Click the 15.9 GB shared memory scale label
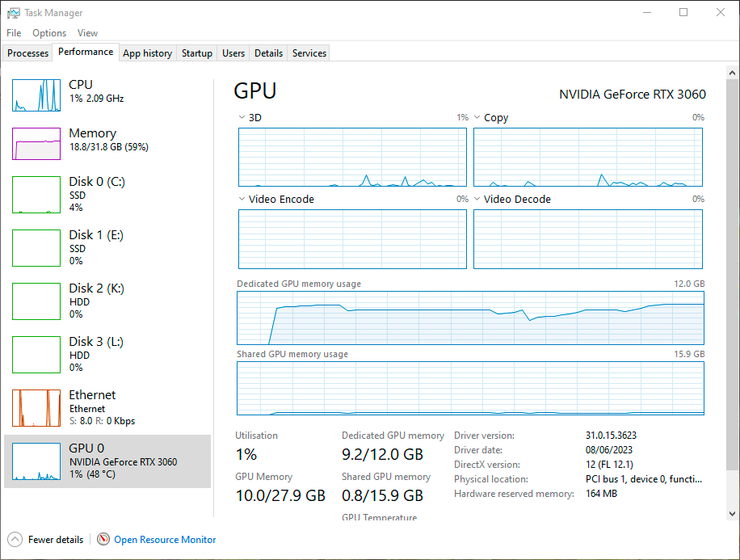 [x=689, y=354]
